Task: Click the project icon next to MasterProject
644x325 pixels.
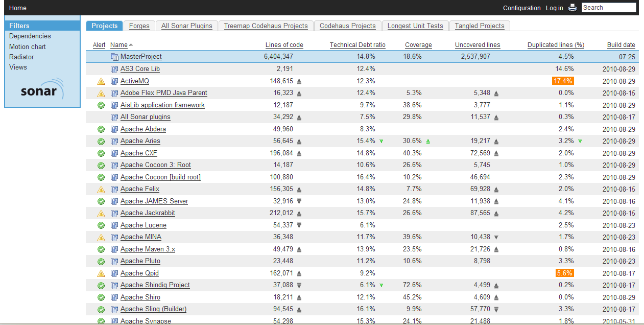Action: pyautogui.click(x=114, y=57)
